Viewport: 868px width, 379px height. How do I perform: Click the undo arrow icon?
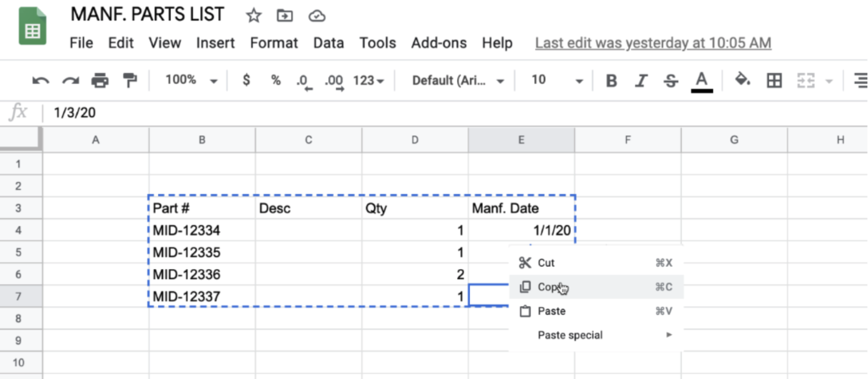(40, 80)
